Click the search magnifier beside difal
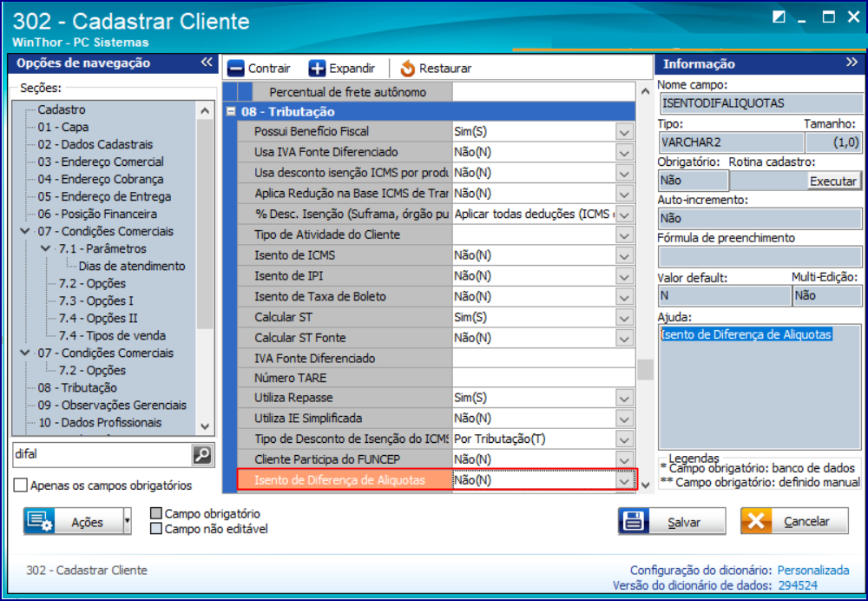 pos(202,455)
